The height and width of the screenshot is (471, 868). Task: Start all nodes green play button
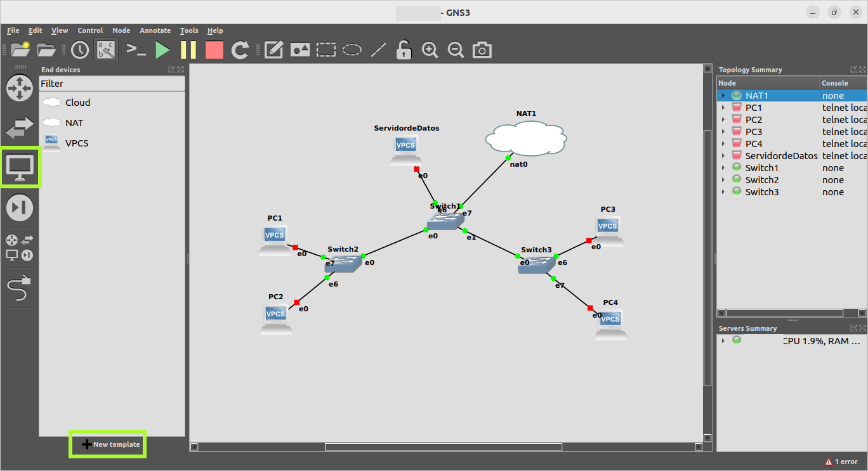pos(163,50)
